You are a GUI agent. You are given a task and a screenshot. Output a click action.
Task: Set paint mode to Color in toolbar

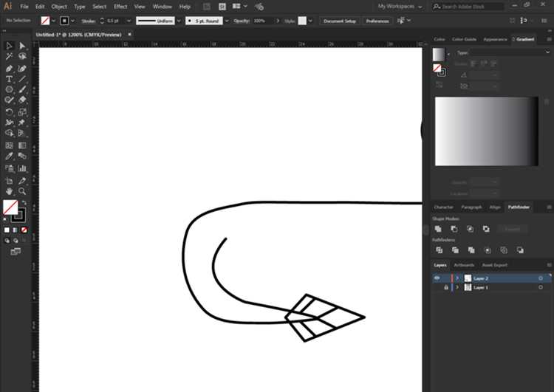(x=7, y=230)
